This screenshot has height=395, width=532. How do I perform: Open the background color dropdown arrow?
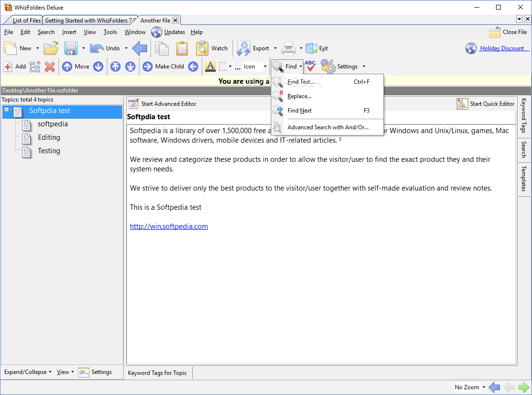[231, 67]
